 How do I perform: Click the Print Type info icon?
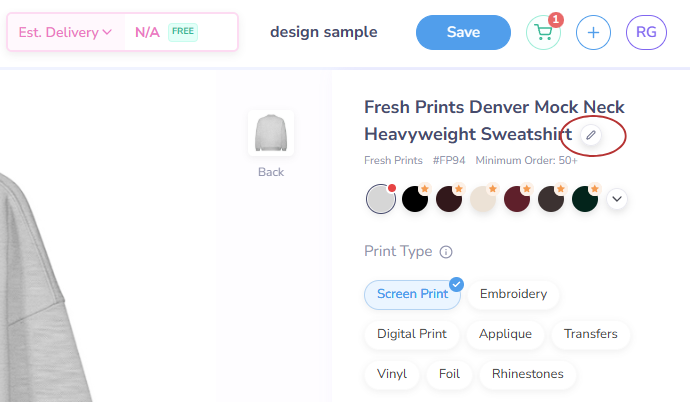tap(446, 252)
